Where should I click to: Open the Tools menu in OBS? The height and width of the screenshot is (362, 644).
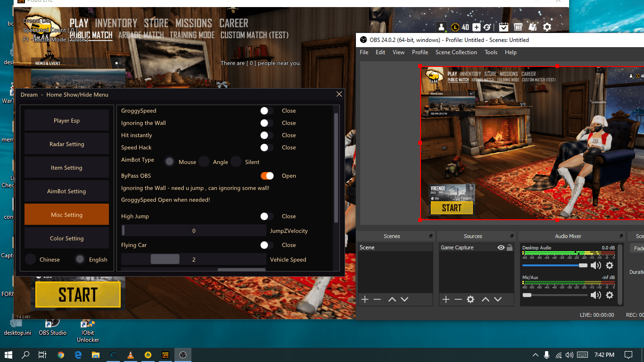pyautogui.click(x=491, y=52)
